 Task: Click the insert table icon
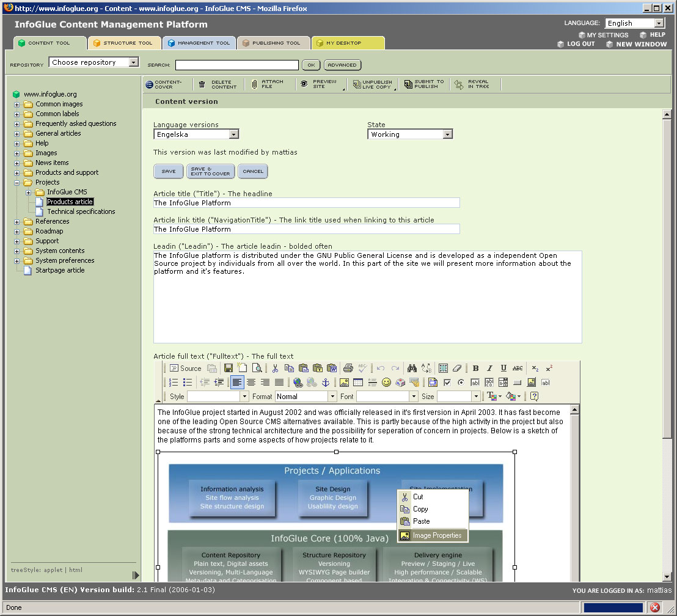[358, 383]
